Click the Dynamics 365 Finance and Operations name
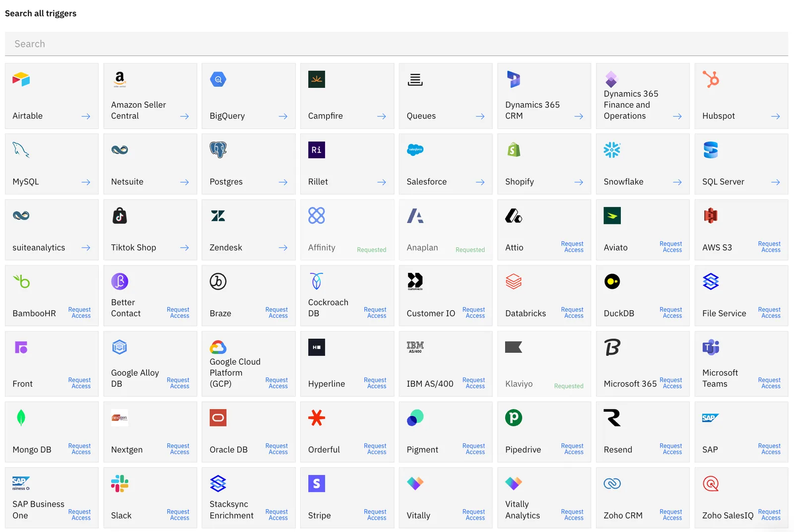The height and width of the screenshot is (532, 794). pos(631,105)
